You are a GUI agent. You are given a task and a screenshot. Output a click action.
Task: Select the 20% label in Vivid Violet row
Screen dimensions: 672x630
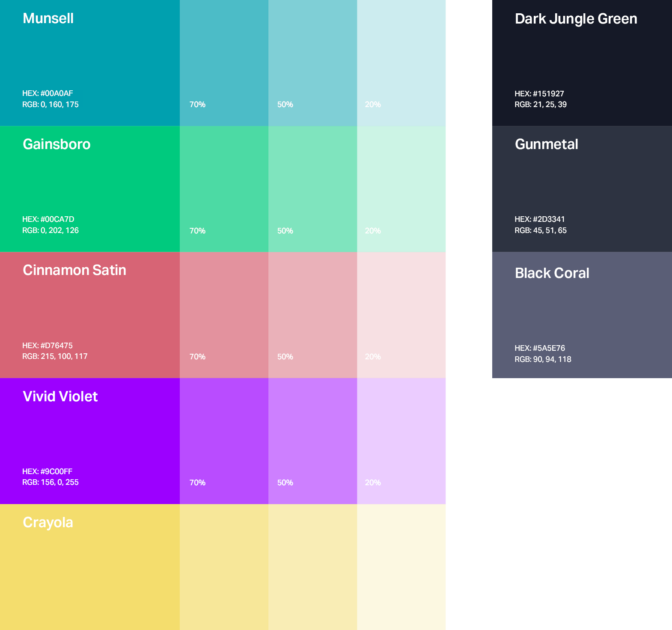click(372, 483)
